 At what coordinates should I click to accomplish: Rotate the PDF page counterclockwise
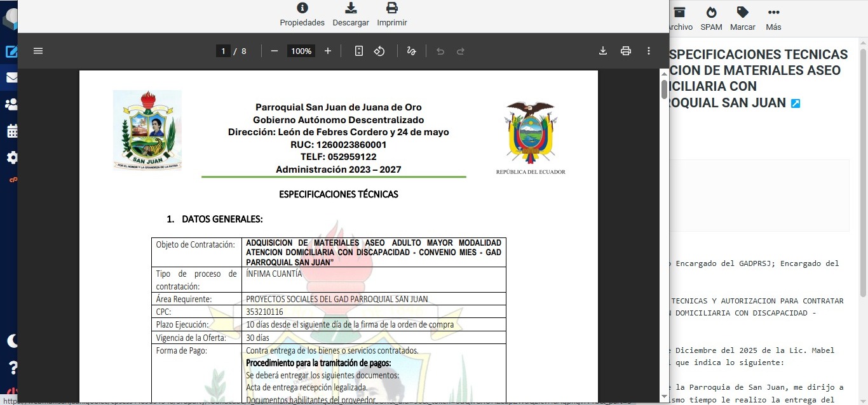point(379,51)
